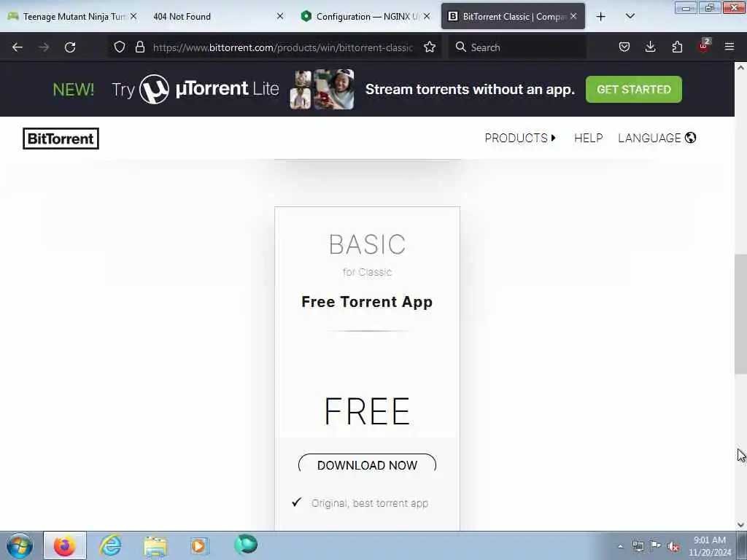The width and height of the screenshot is (747, 560).
Task: Close the BitTorrent Classic tab
Action: [x=573, y=16]
